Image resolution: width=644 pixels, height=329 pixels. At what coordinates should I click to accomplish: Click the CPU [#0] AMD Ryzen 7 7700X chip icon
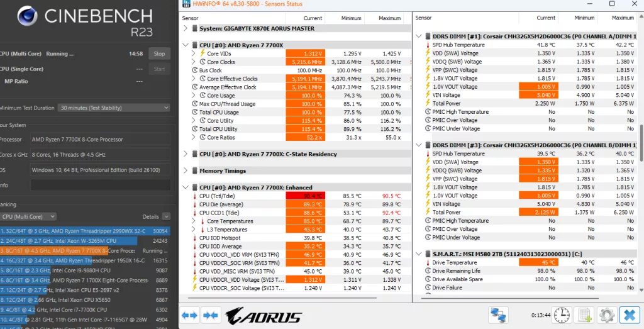(194, 45)
